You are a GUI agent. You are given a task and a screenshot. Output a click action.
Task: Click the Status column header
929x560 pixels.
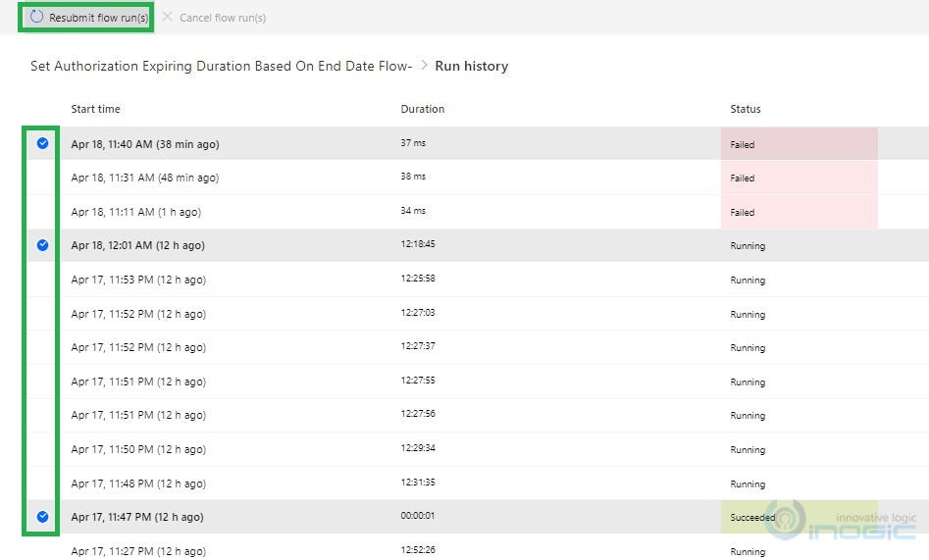coord(746,109)
